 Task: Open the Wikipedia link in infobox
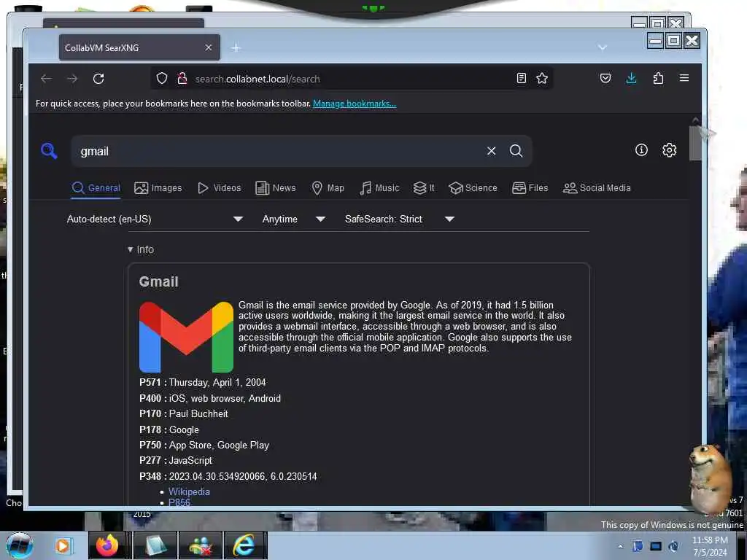click(x=189, y=491)
